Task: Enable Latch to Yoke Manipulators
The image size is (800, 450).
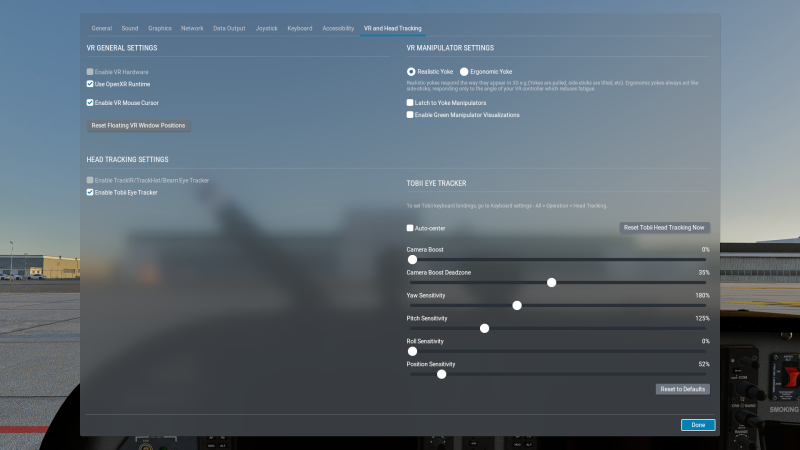Action: (x=410, y=103)
